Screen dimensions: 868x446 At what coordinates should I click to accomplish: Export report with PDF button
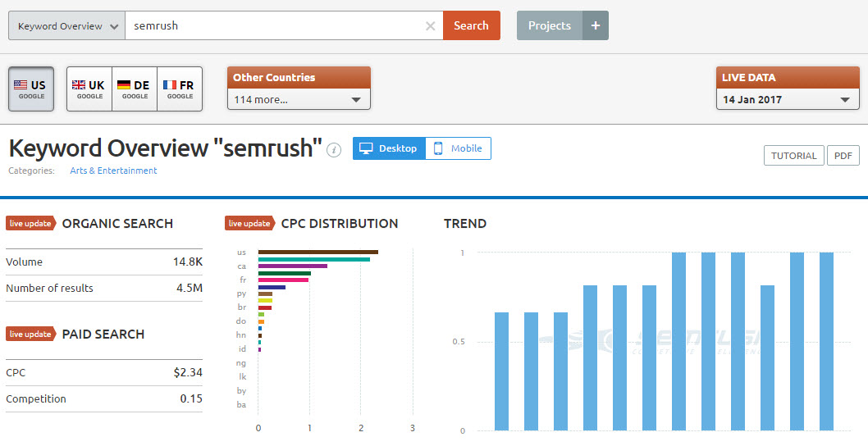843,156
